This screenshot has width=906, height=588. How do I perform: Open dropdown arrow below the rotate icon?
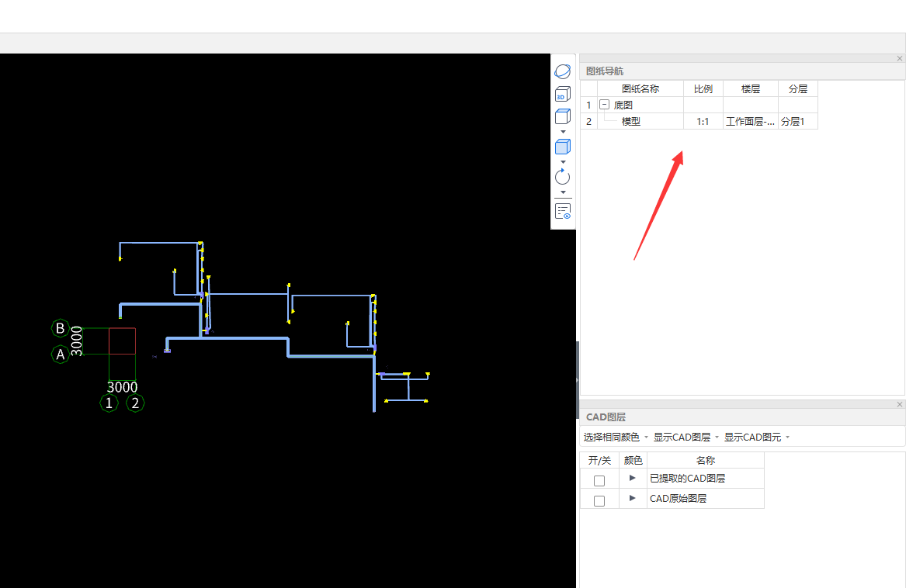click(x=563, y=192)
